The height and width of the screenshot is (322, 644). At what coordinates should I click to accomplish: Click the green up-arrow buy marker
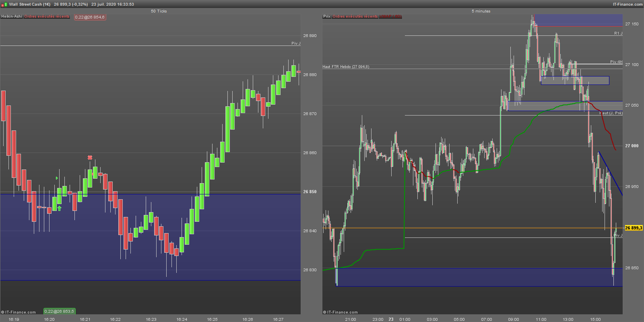[x=60, y=208]
